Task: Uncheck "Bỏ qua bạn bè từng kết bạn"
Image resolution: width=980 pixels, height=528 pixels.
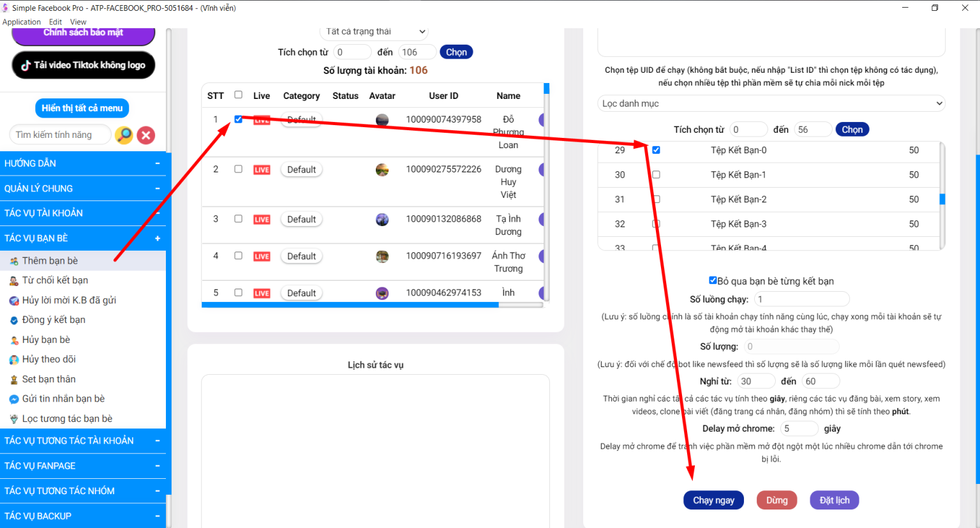Action: click(713, 280)
